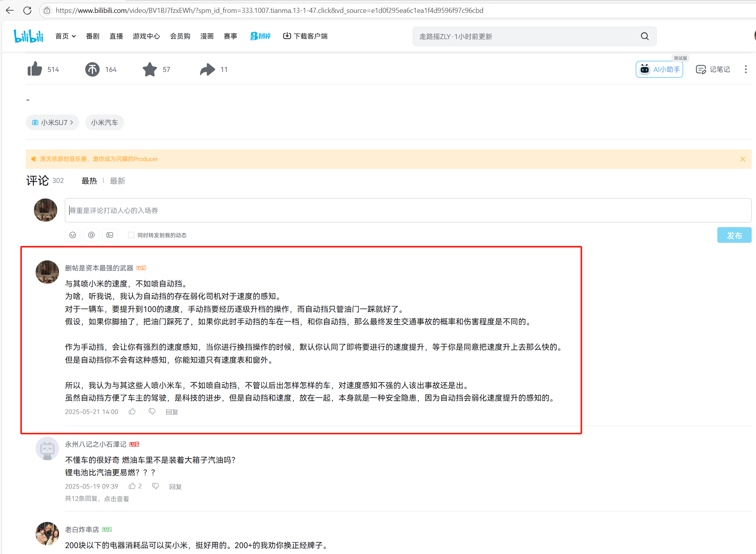Click the search magnifier icon

pyautogui.click(x=645, y=36)
